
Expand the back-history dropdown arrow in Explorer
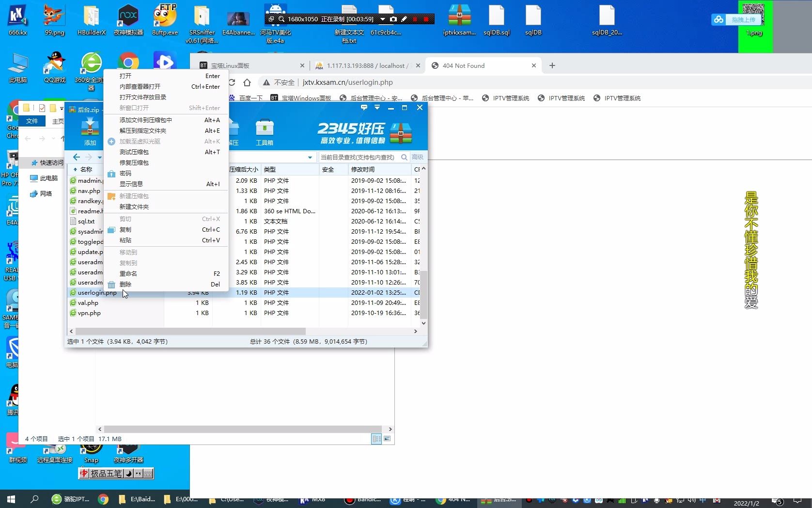point(53,138)
